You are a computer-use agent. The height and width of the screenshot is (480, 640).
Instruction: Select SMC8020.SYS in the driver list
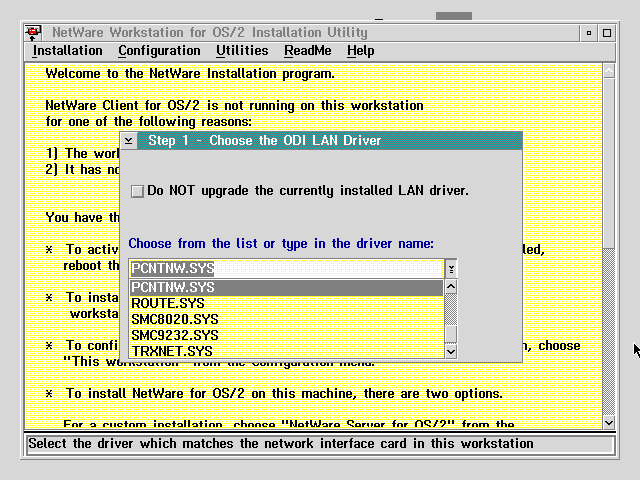[x=287, y=319]
